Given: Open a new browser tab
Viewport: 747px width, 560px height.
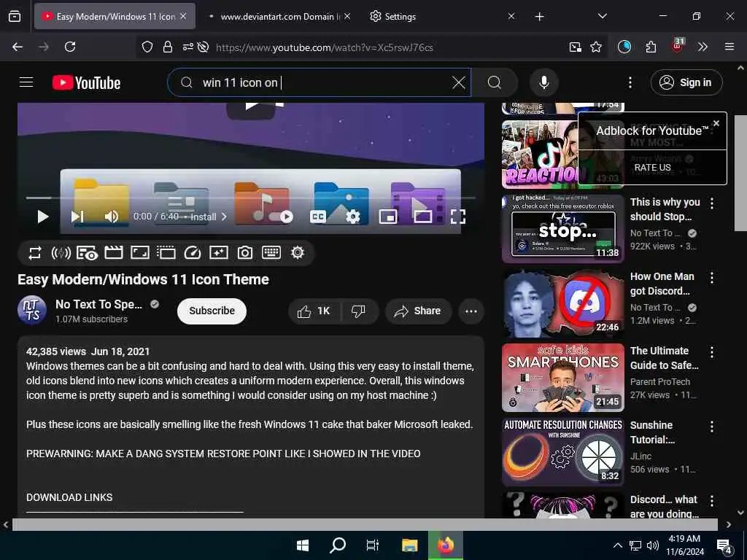Looking at the screenshot, I should pyautogui.click(x=539, y=17).
